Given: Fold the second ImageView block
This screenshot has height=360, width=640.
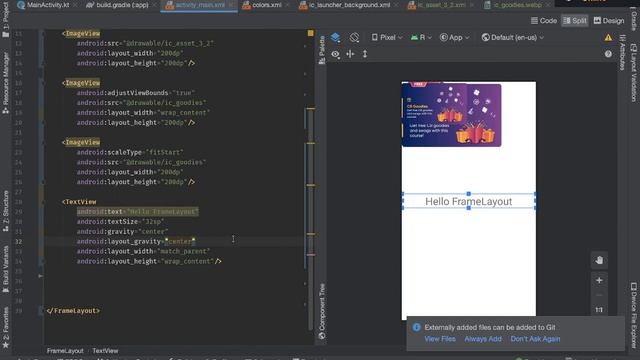Looking at the screenshot, I should click(43, 83).
